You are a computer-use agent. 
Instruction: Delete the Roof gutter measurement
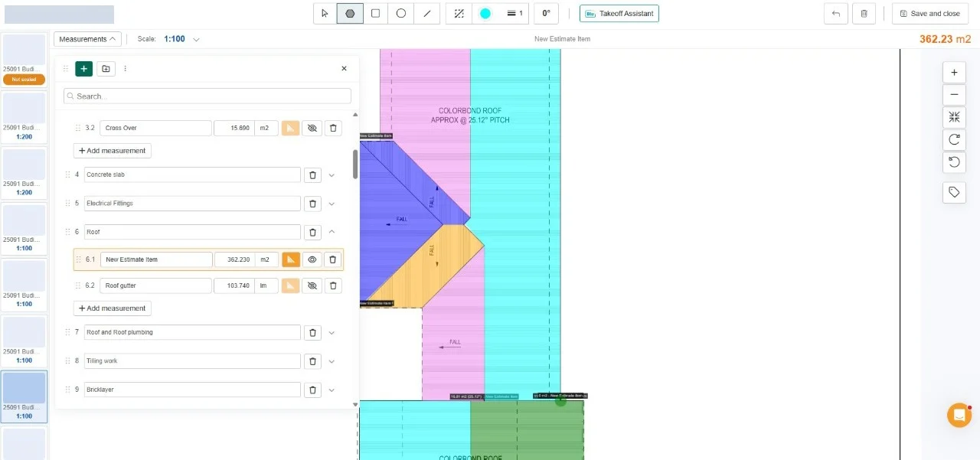tap(333, 285)
